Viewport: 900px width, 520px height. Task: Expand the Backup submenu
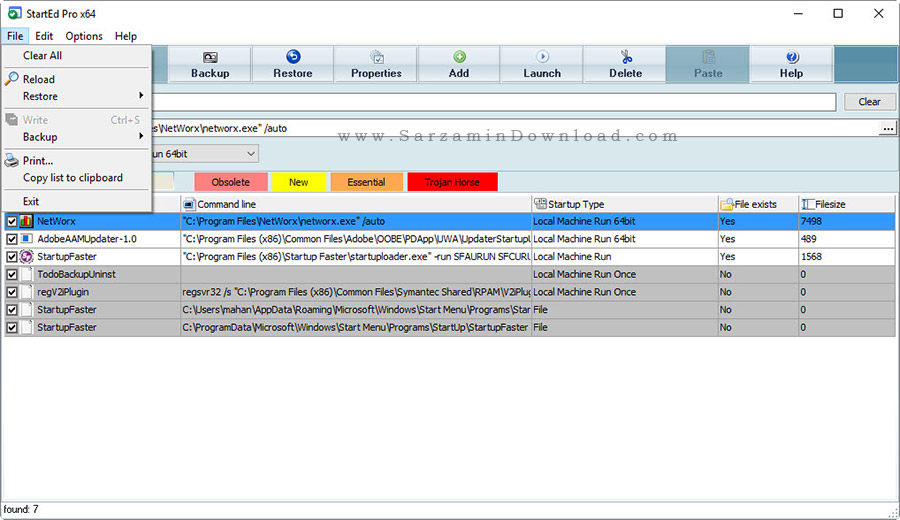(76, 137)
